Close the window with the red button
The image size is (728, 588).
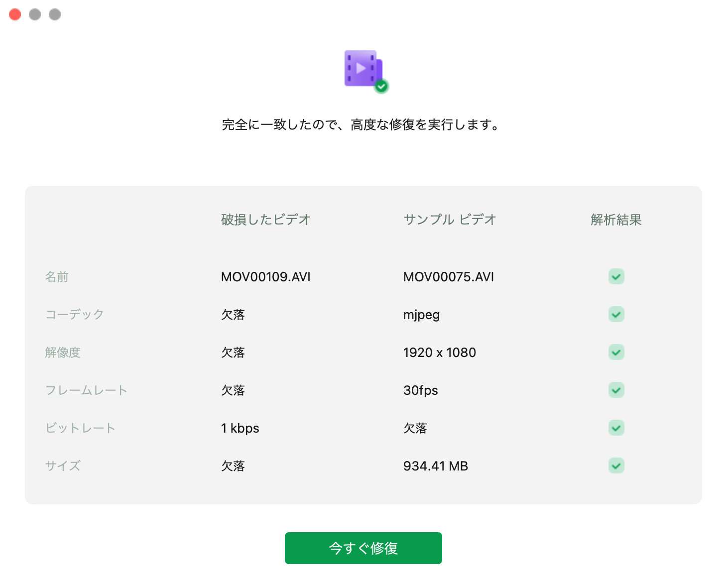tap(15, 14)
